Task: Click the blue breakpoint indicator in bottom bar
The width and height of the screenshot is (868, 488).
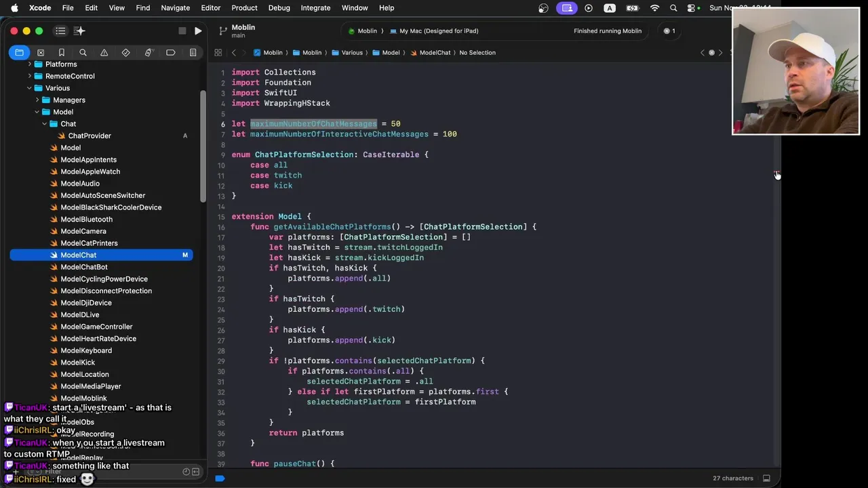Action: (220, 478)
